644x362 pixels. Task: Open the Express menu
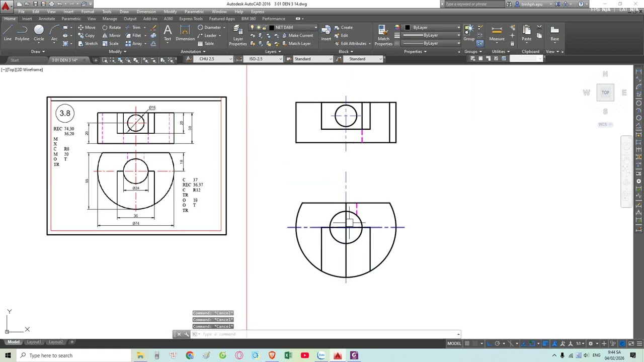257,12
